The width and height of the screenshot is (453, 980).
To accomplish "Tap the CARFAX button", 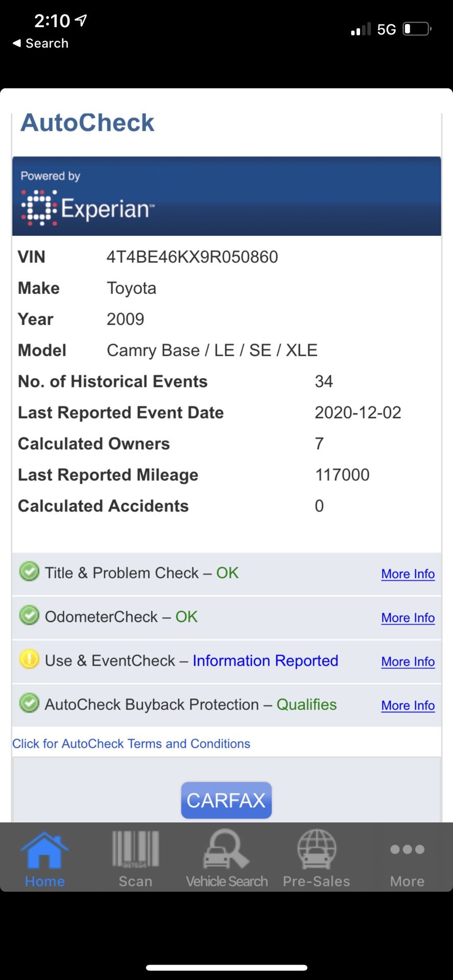I will pos(226,800).
